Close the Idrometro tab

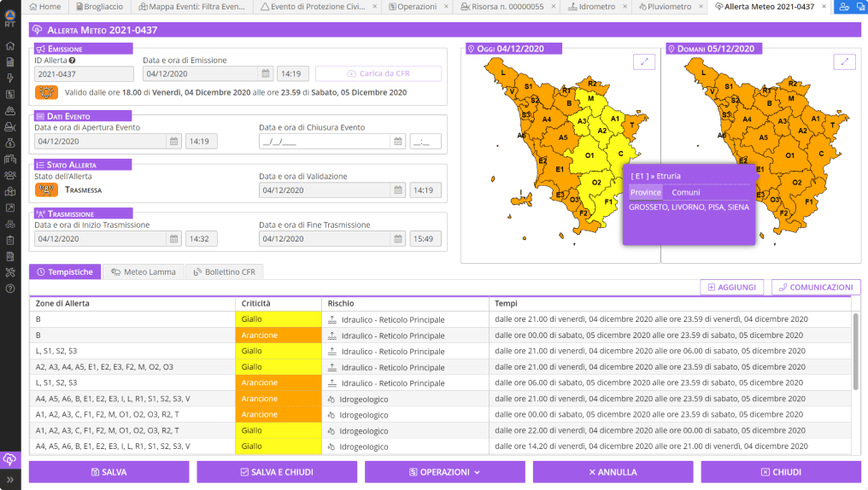[x=625, y=7]
